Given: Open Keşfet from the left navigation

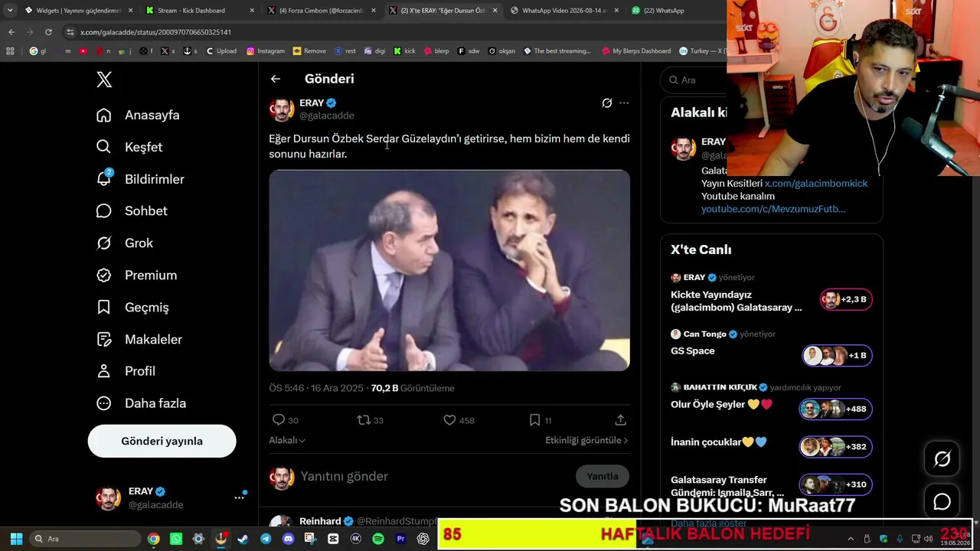Looking at the screenshot, I should point(129,147).
